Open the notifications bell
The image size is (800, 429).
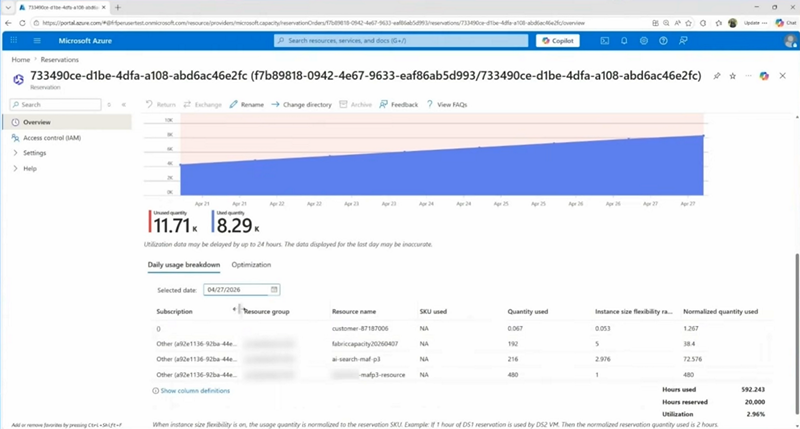coord(624,41)
